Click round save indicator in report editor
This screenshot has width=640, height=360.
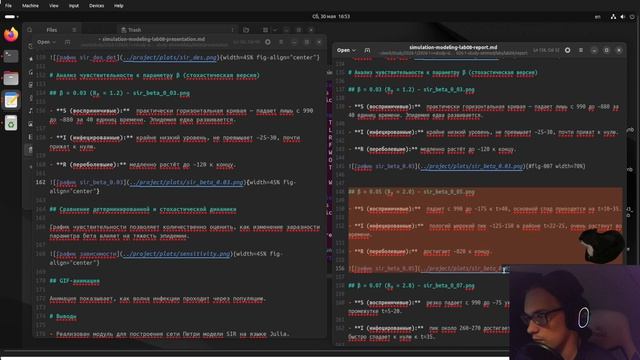pyautogui.click(x=567, y=50)
